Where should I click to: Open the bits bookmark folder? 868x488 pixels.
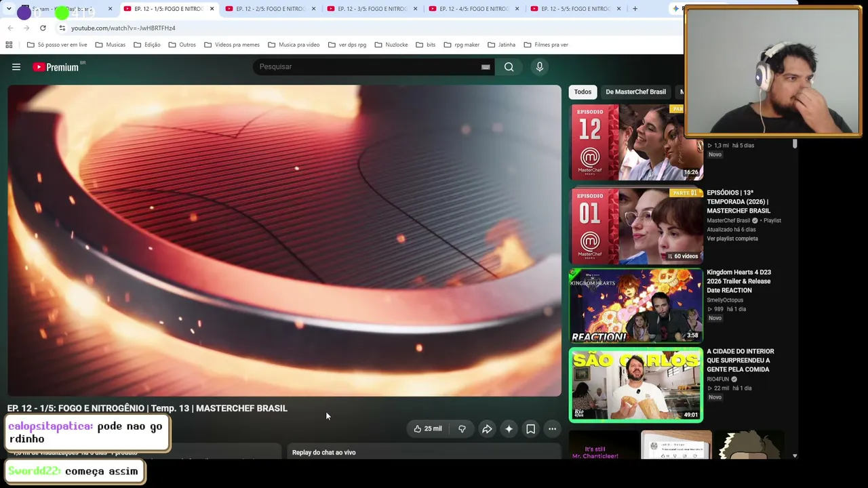[425, 45]
